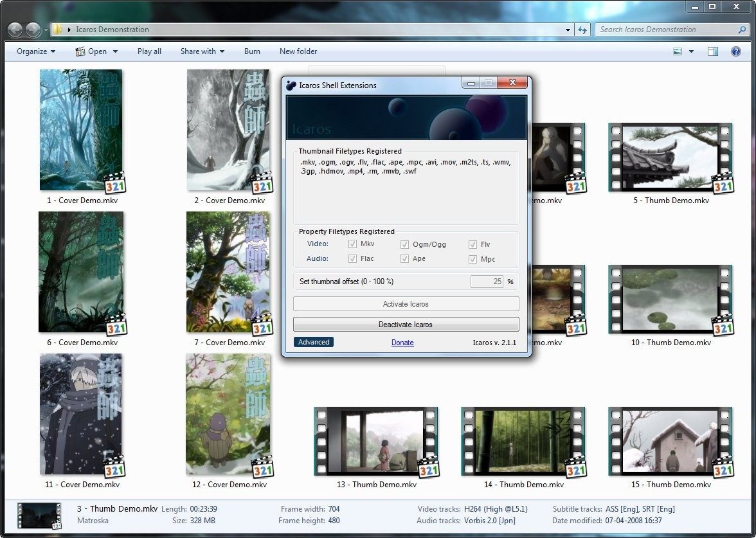Follow the Donate link
Screen dimensions: 756x538
(x=402, y=343)
